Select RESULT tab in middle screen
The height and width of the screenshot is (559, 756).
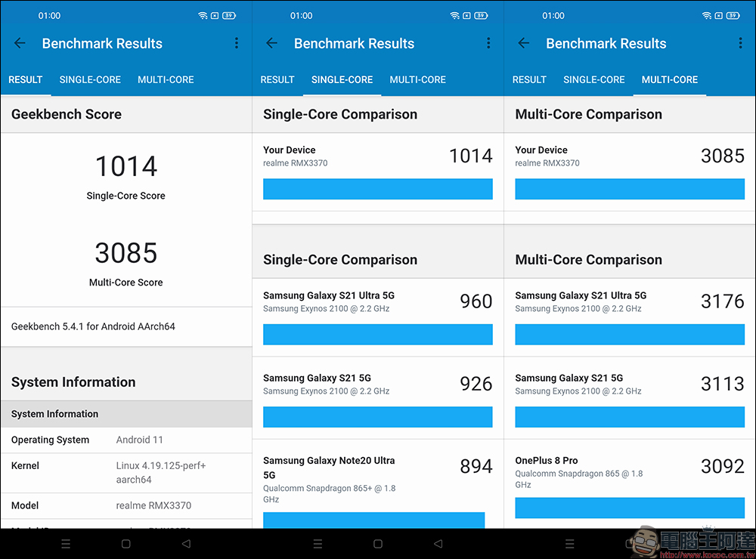(x=277, y=79)
